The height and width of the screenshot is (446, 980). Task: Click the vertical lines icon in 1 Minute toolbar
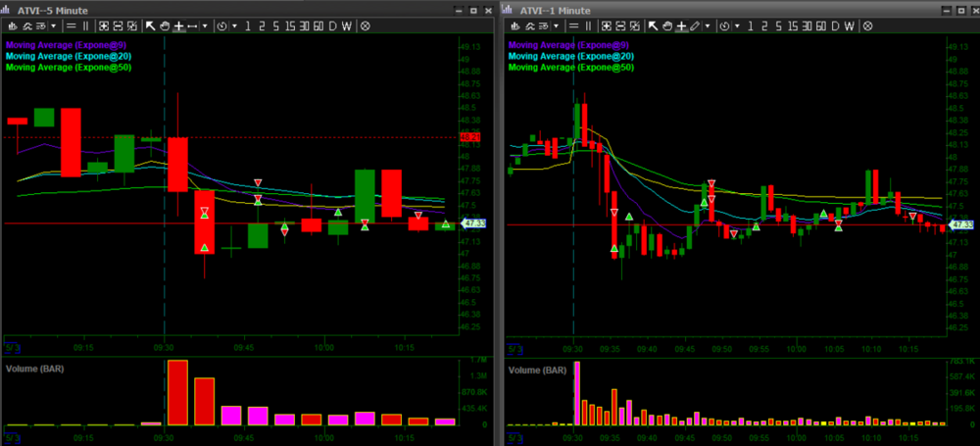[586, 25]
